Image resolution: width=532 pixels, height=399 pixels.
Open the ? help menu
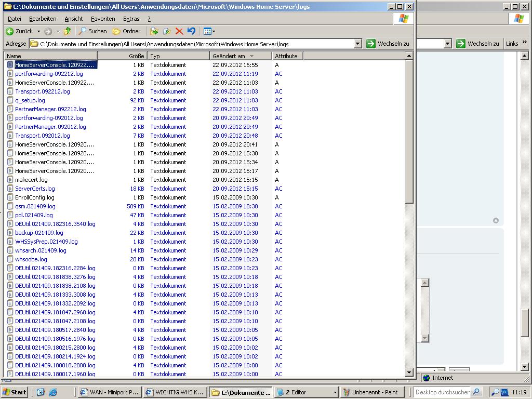click(x=149, y=19)
